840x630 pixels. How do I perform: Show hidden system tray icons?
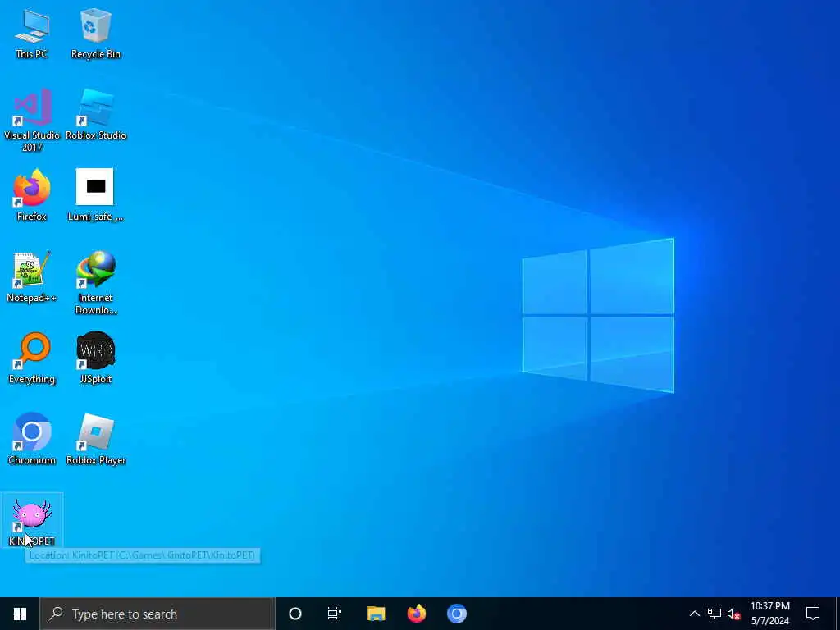[x=694, y=614]
